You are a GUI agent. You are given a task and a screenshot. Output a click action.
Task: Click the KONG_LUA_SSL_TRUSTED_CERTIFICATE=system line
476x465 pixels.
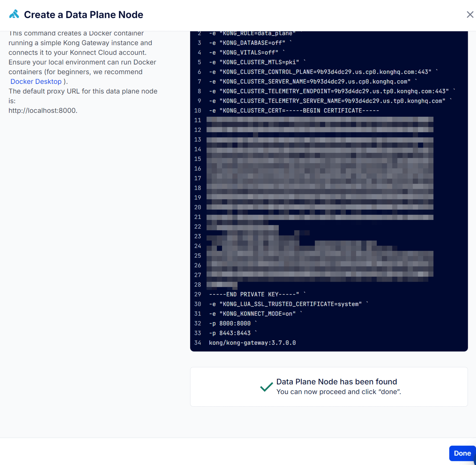point(288,304)
